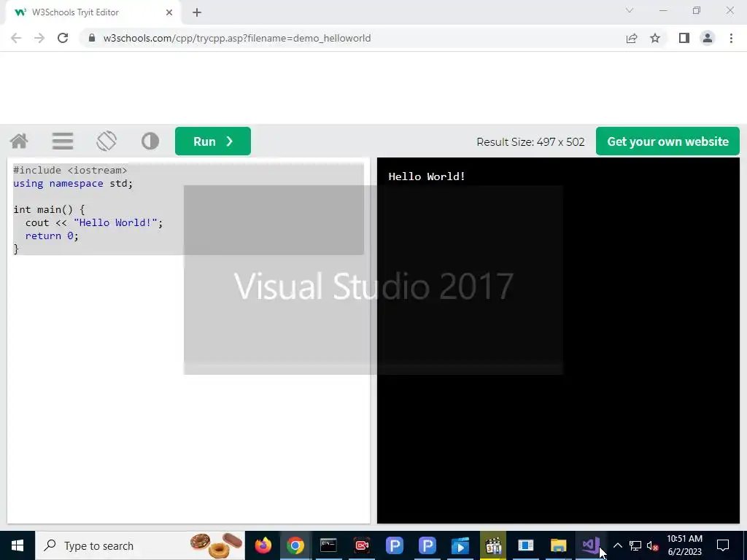Open the muted volume tray icon
The width and height of the screenshot is (747, 560).
coord(653,545)
